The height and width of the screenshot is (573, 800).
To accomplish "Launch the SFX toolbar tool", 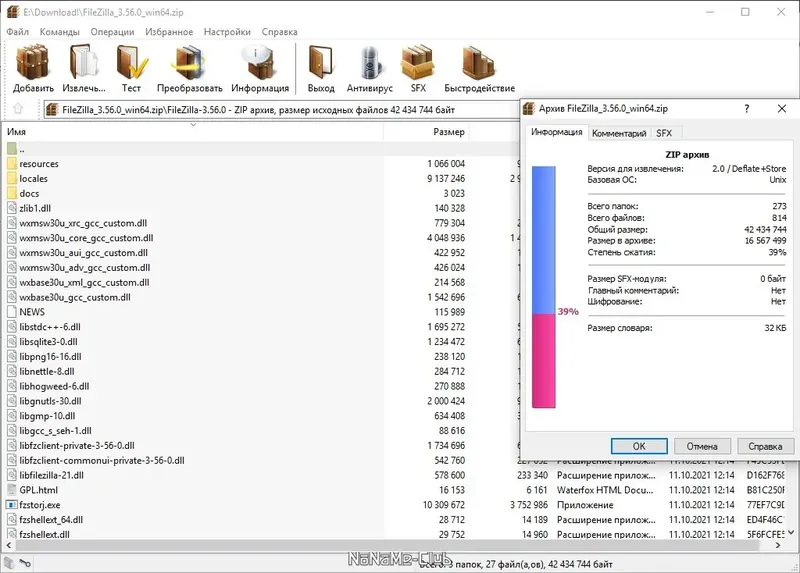I will click(x=418, y=69).
